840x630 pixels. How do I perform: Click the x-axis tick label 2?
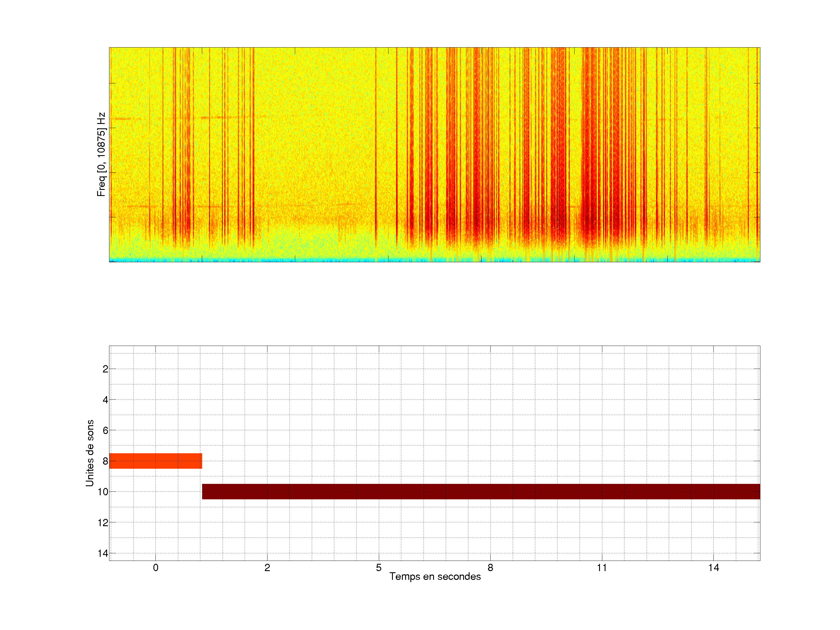click(x=267, y=568)
